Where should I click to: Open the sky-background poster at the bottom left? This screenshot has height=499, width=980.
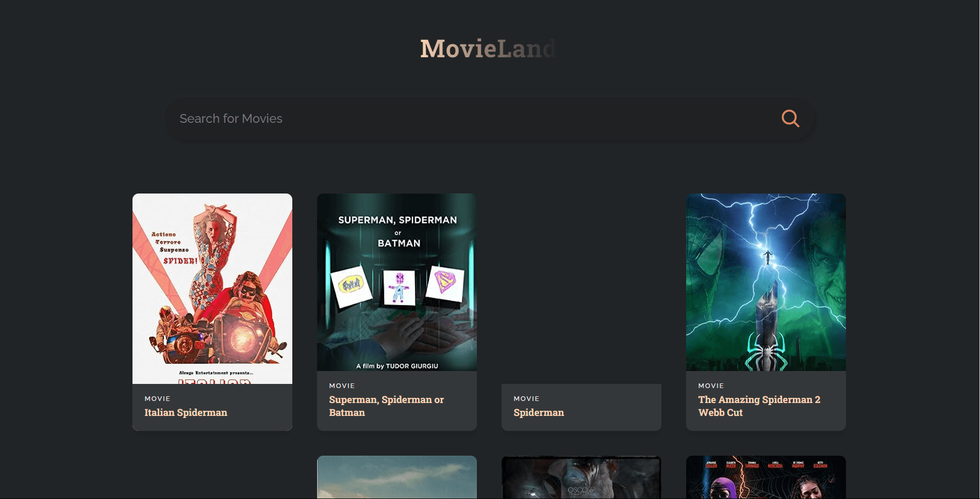pyautogui.click(x=396, y=476)
